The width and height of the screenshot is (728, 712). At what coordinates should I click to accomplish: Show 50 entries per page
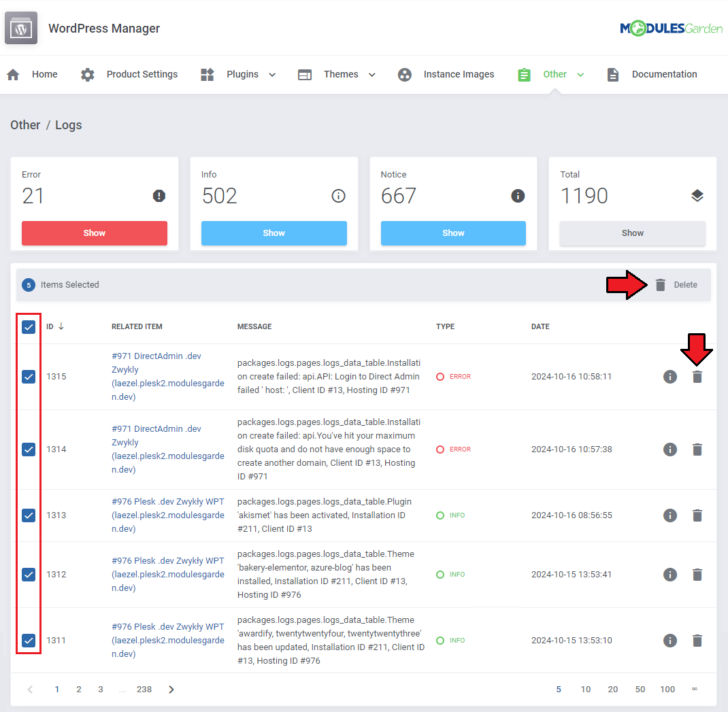(640, 690)
